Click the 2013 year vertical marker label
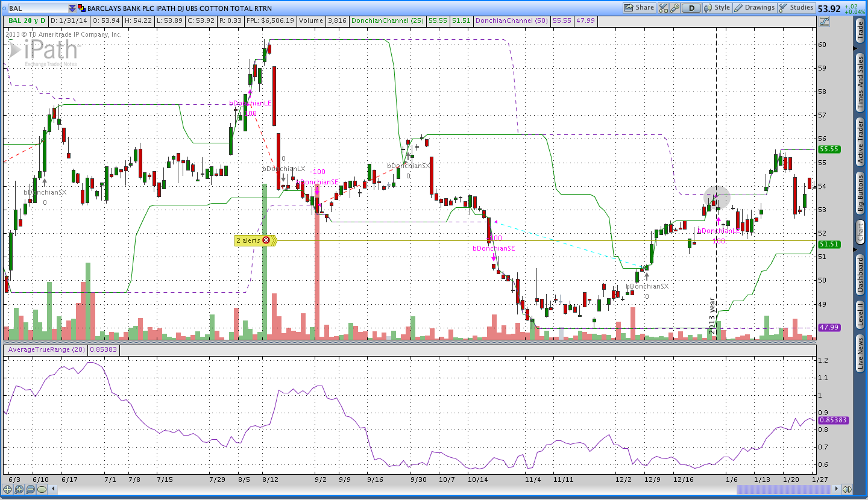This screenshot has width=868, height=500. click(712, 316)
